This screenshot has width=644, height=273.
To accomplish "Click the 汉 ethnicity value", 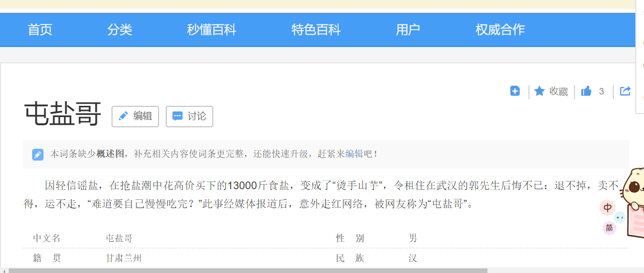I will [413, 259].
